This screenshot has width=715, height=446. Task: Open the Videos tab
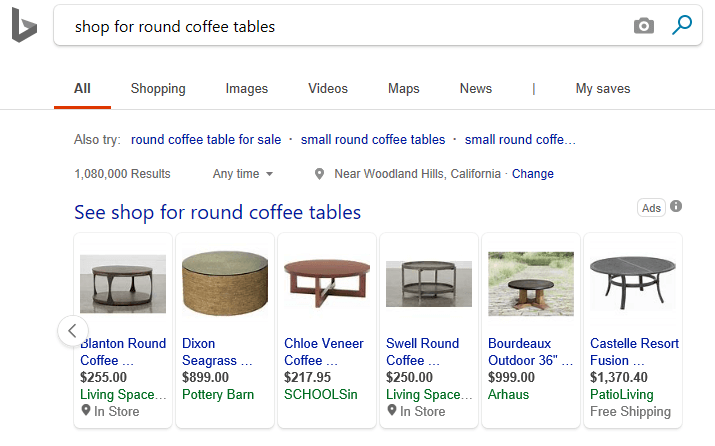point(328,88)
